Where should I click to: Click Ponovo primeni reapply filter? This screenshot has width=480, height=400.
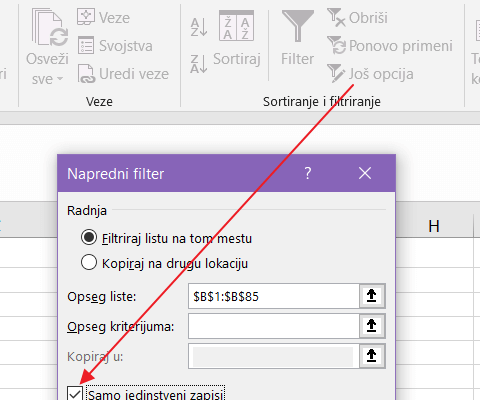coord(390,46)
